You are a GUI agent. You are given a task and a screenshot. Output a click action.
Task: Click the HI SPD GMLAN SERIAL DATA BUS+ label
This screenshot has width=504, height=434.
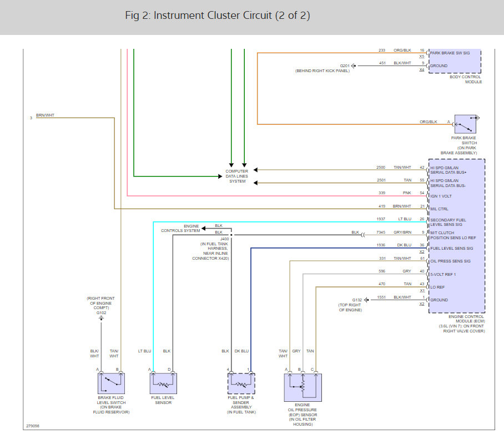[448, 170]
